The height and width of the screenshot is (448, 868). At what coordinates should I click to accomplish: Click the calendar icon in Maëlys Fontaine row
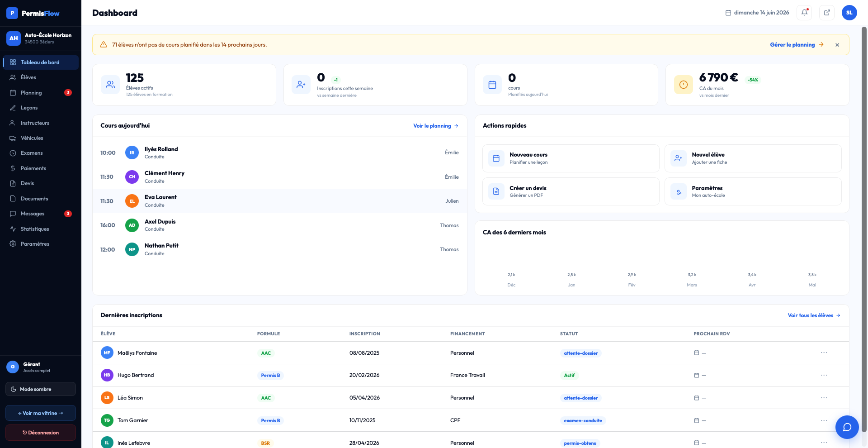697,353
